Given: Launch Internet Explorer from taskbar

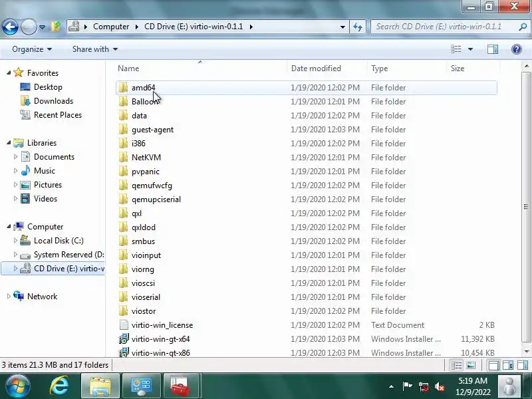Looking at the screenshot, I should [59, 386].
